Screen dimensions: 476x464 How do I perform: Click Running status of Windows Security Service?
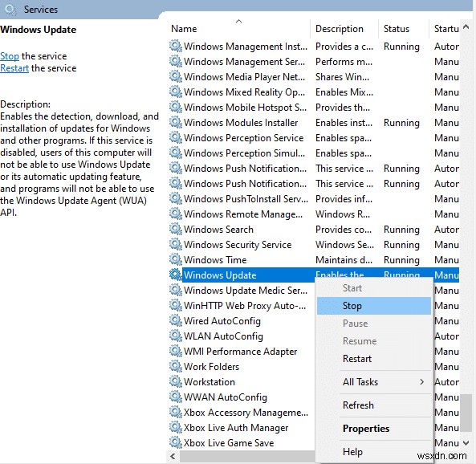click(x=401, y=245)
